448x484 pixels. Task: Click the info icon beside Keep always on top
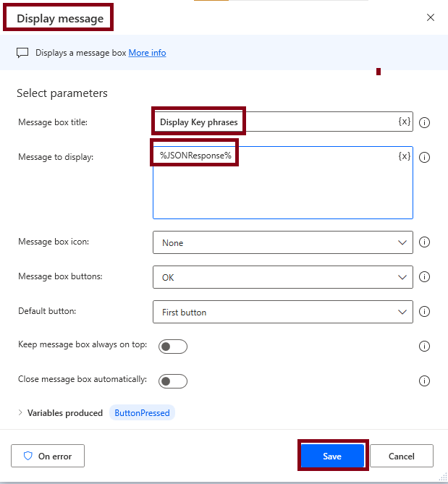click(425, 347)
